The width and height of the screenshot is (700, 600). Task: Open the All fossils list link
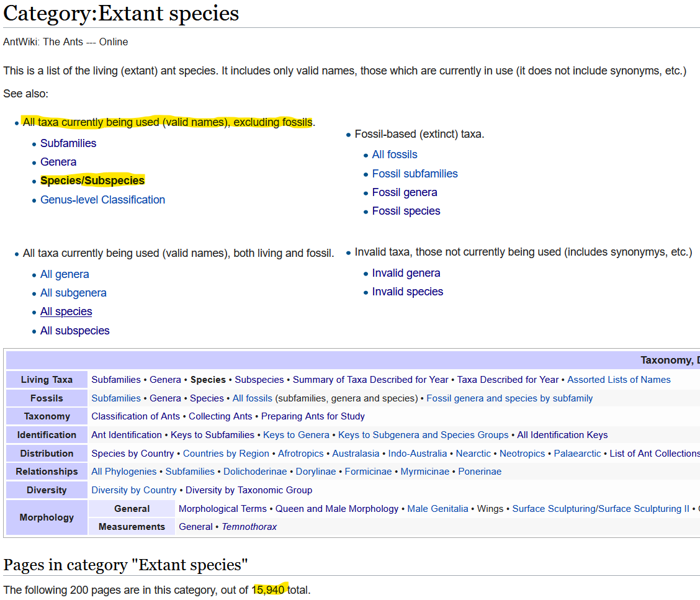coord(394,154)
